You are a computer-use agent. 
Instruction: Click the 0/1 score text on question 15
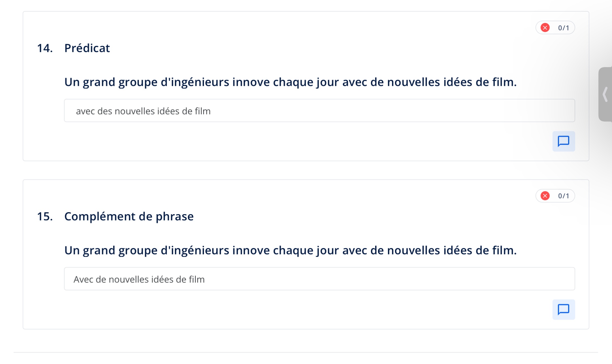point(564,196)
